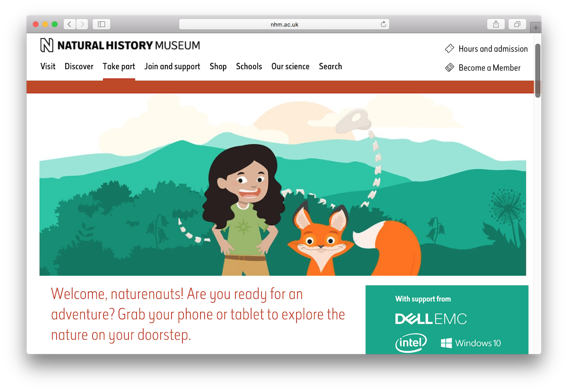
Task: Add a new tab with plus button
Action: pyautogui.click(x=536, y=28)
